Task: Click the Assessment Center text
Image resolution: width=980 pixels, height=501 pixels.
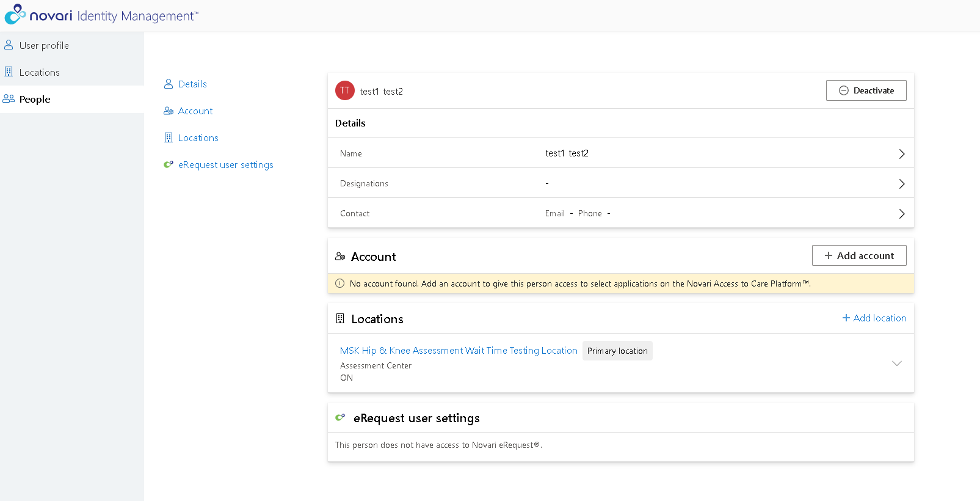Action: 376,365
